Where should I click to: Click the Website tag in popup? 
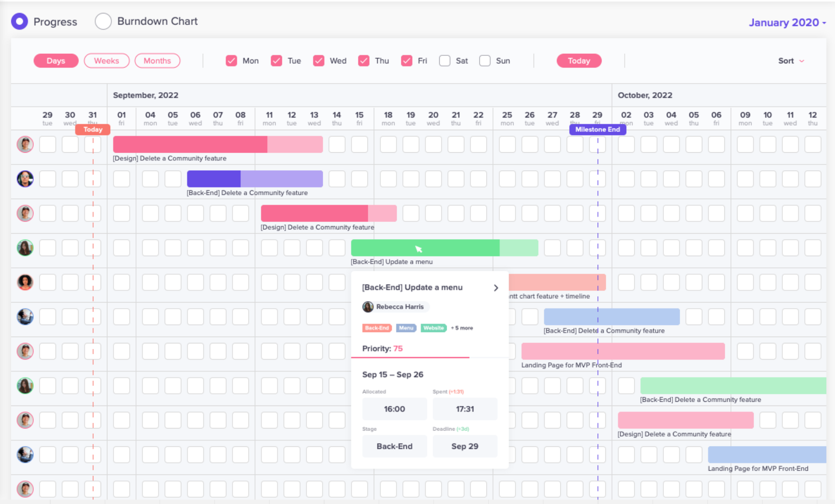(x=433, y=328)
